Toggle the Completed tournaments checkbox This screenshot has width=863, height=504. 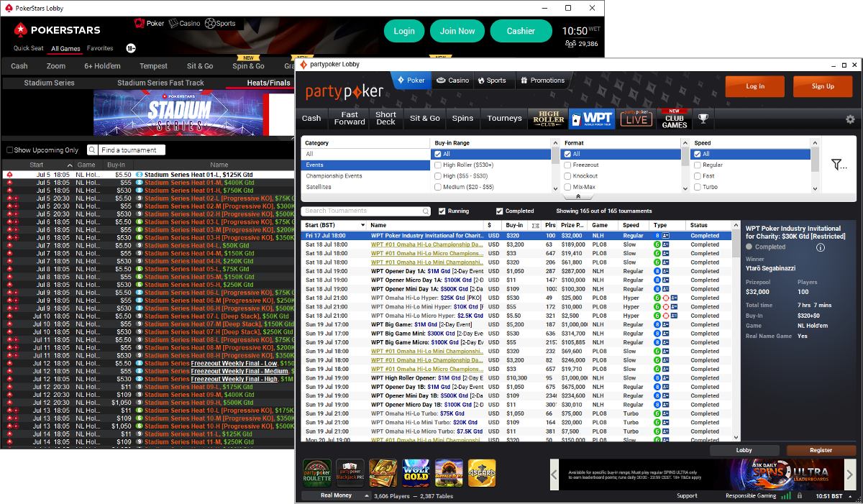[500, 211]
